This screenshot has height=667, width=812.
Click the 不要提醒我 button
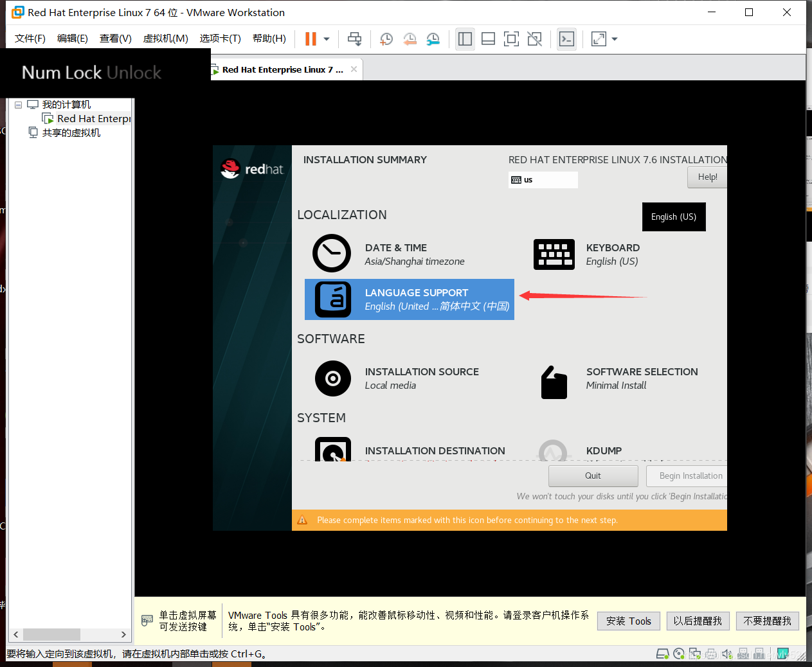pyautogui.click(x=768, y=621)
